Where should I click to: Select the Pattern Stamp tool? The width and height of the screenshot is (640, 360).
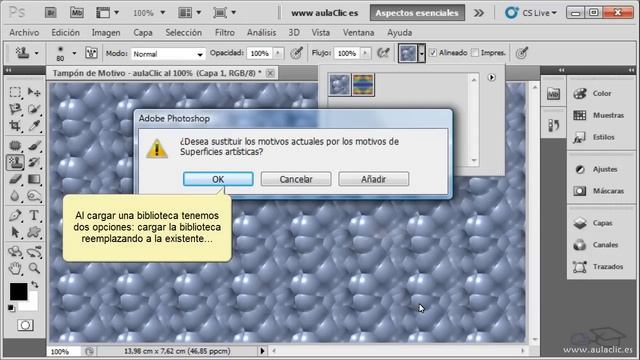(15, 162)
